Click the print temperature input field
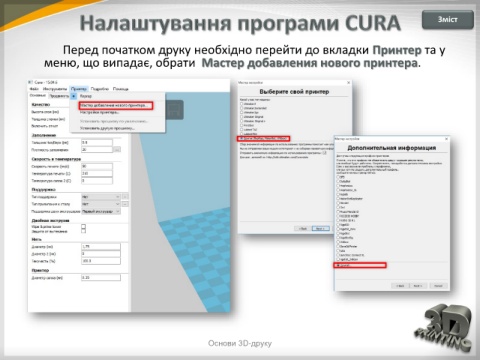This screenshot has width=480, height=360. pos(97,173)
